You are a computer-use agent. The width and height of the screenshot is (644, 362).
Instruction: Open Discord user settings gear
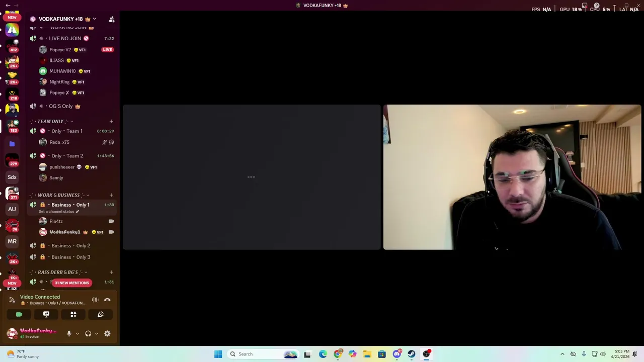pos(107,334)
